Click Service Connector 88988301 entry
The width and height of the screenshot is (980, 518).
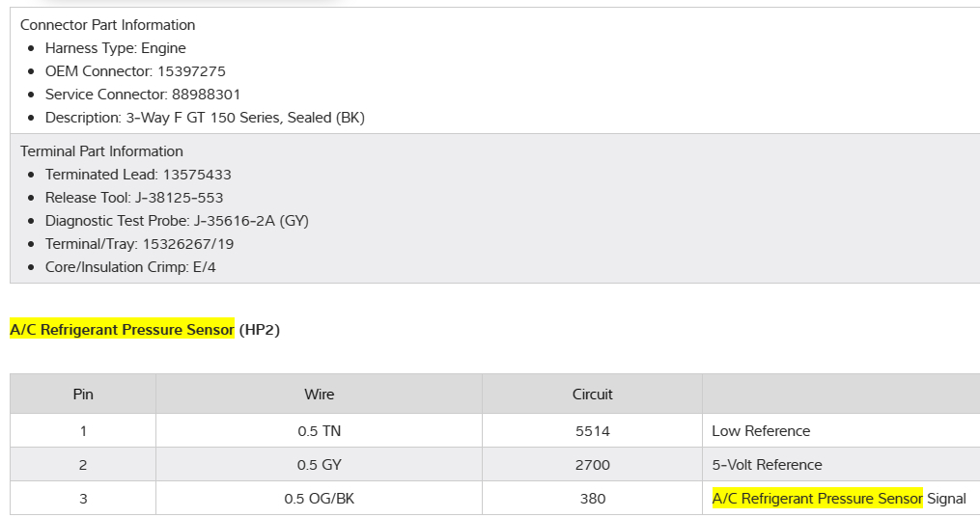pos(143,95)
